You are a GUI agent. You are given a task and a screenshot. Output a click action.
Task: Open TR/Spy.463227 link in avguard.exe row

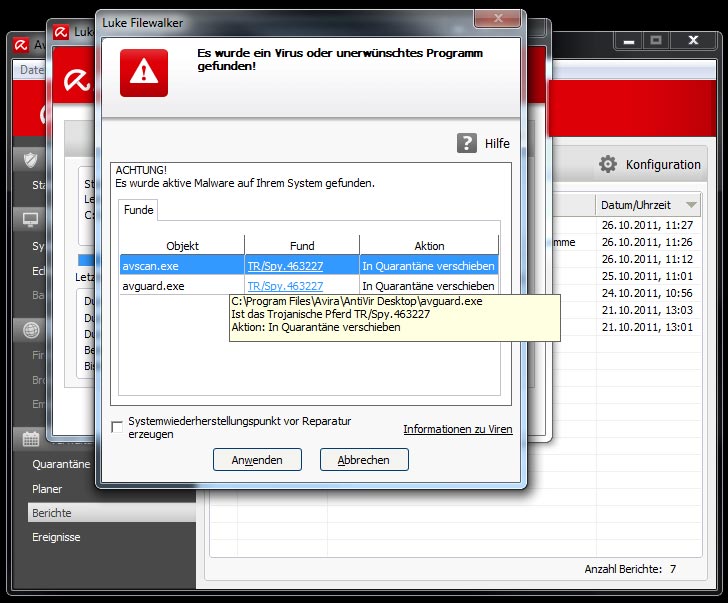pos(285,286)
